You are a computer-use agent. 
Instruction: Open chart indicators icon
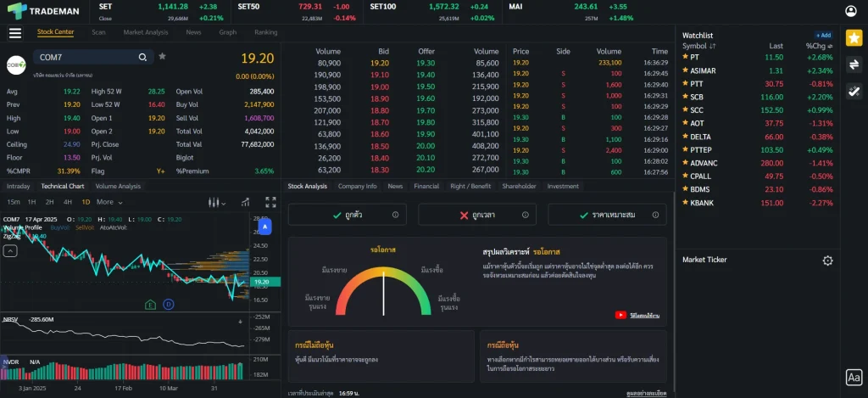pyautogui.click(x=247, y=202)
